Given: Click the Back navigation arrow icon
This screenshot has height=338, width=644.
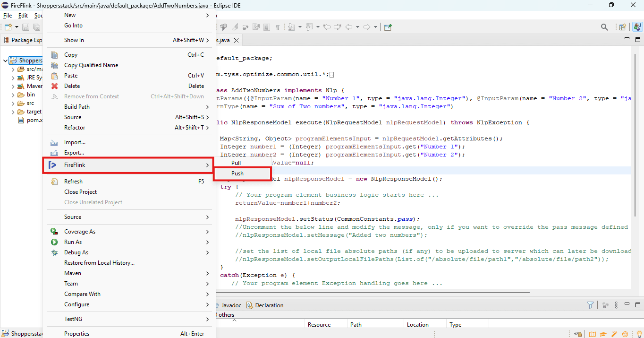Looking at the screenshot, I should tap(349, 27).
